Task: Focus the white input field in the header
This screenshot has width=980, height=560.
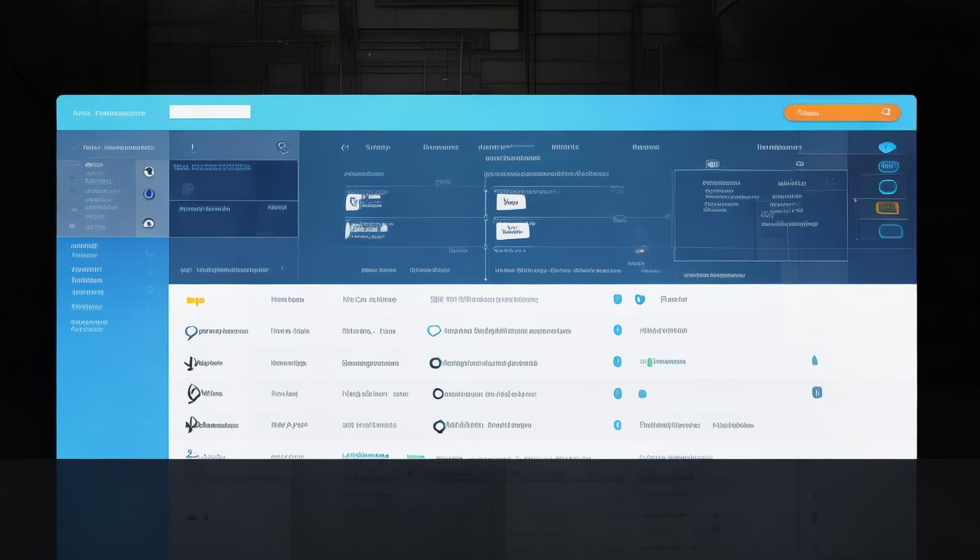Action: pyautogui.click(x=210, y=112)
